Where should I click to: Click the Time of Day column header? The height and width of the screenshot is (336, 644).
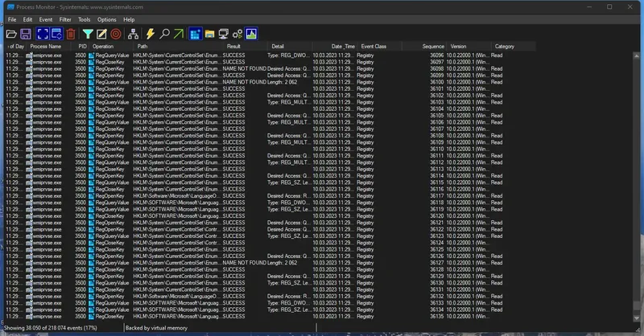click(x=15, y=47)
